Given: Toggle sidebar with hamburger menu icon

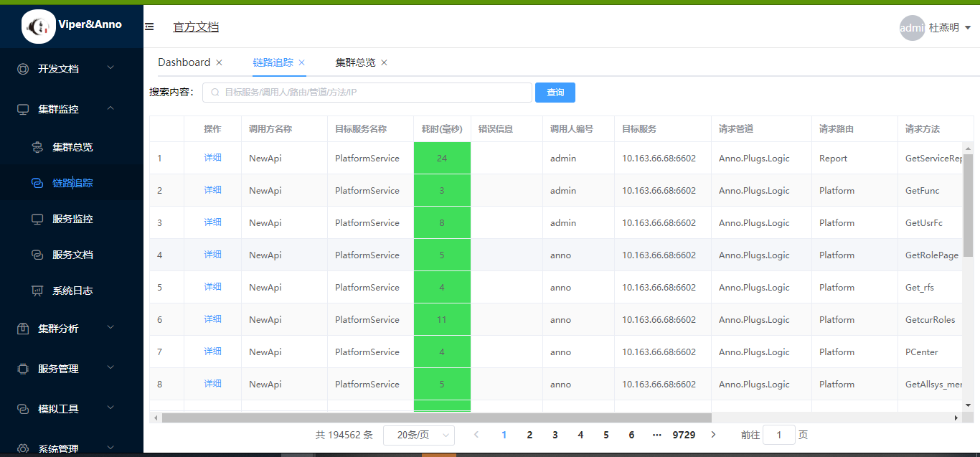Looking at the screenshot, I should (149, 27).
